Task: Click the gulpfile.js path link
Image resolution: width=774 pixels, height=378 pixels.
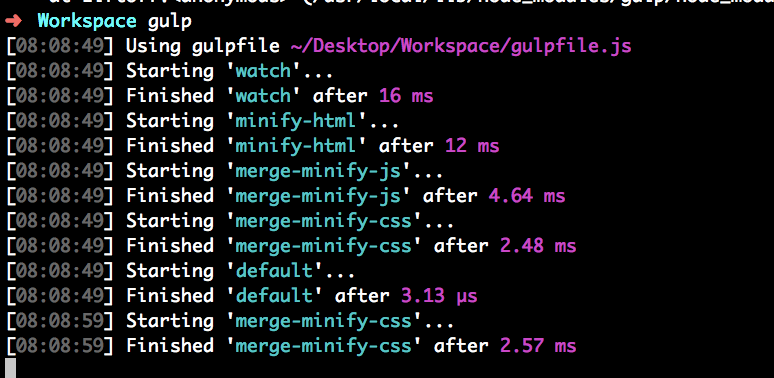Action: [x=461, y=46]
